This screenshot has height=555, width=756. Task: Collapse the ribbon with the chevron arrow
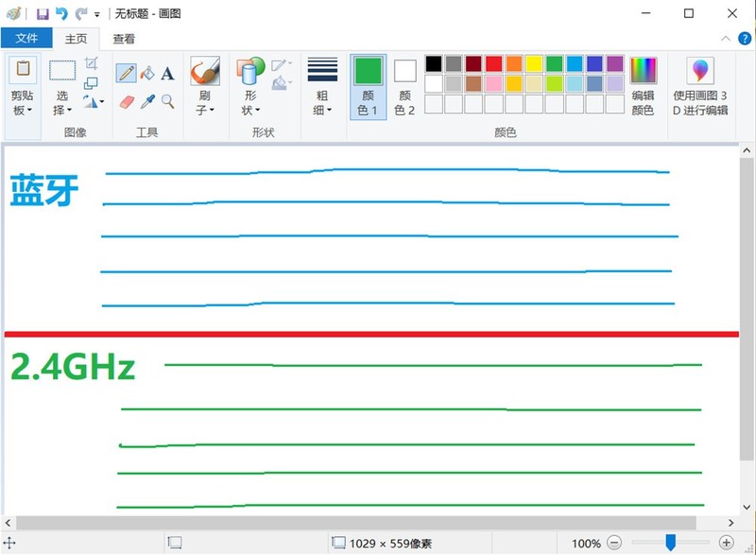(x=725, y=39)
